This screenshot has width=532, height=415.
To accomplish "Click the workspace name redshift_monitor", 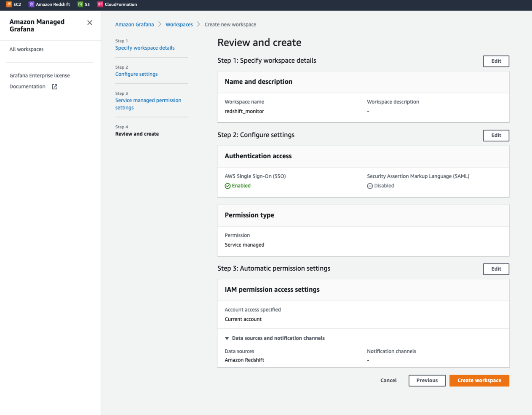I will [244, 112].
